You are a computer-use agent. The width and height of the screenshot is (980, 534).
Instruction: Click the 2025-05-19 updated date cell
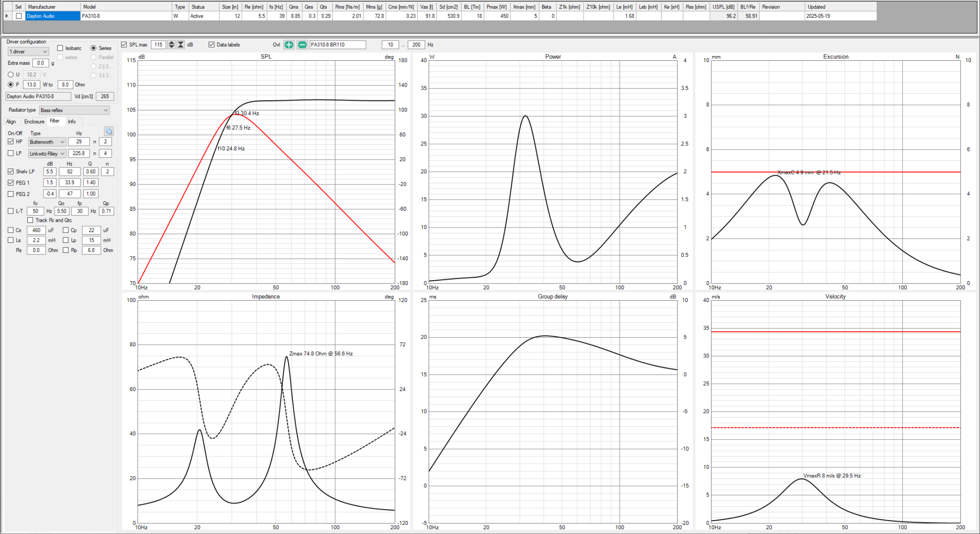pos(841,16)
